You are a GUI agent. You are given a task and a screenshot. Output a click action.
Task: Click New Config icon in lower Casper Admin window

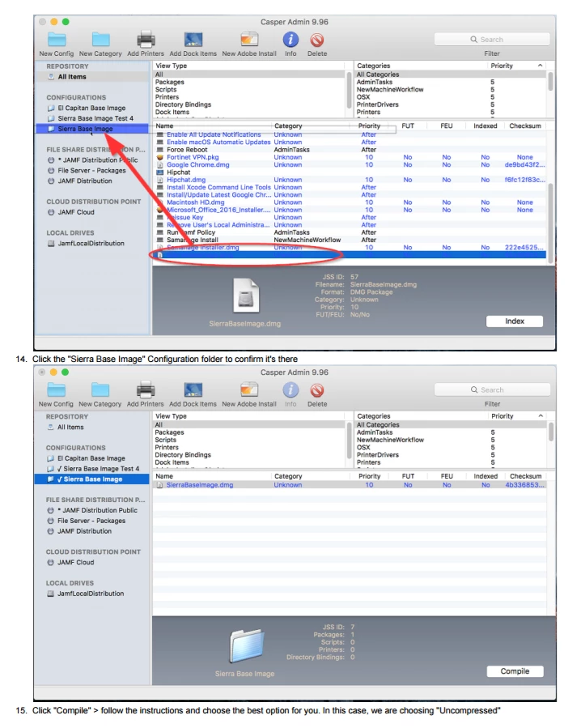[x=56, y=390]
